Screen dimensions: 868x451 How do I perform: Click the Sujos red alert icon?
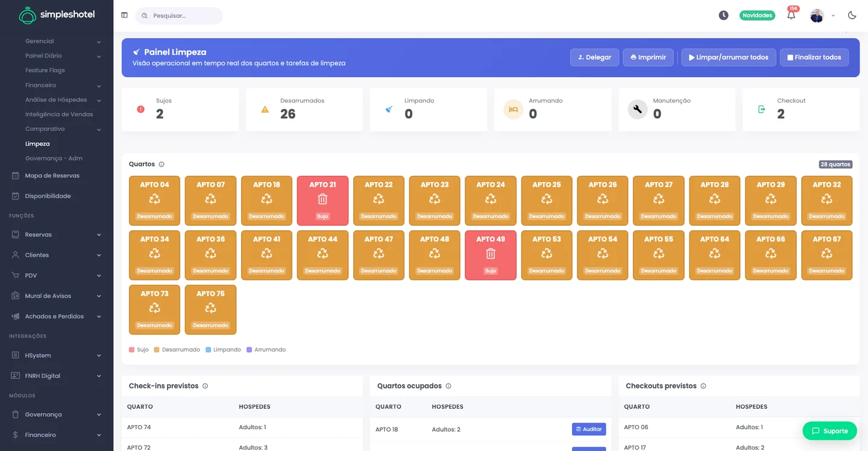pos(141,109)
